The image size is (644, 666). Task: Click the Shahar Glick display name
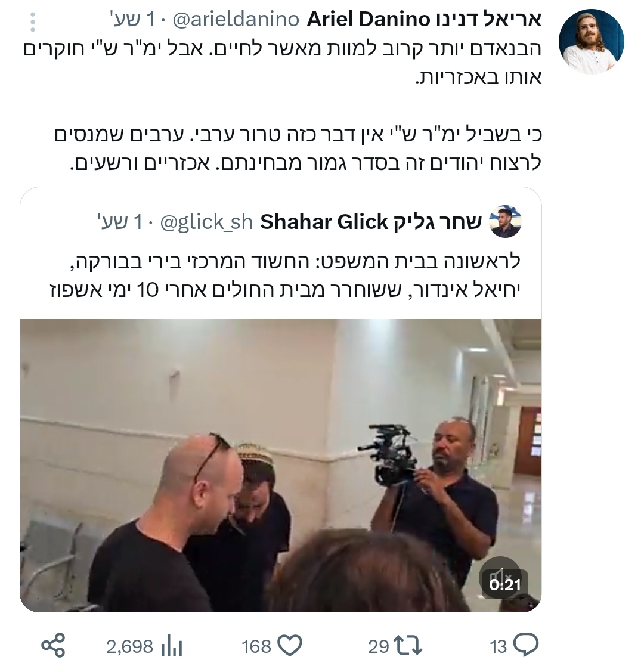tap(371, 222)
